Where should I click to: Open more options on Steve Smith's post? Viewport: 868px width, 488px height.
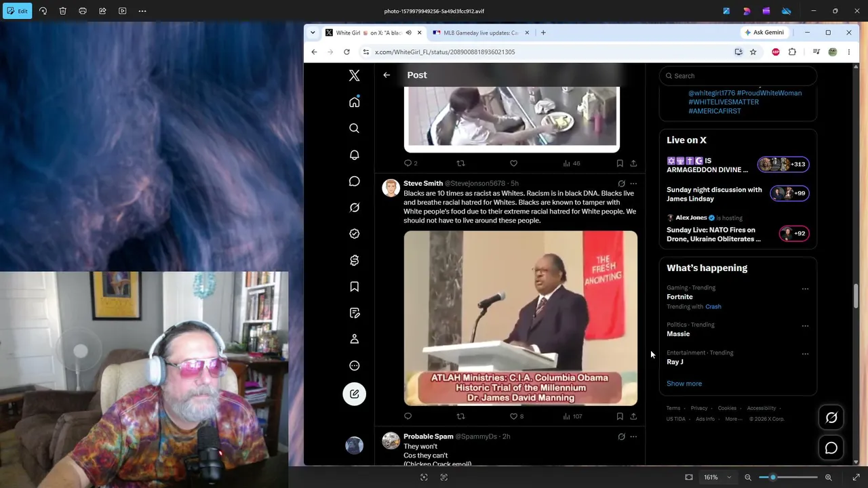coord(633,184)
